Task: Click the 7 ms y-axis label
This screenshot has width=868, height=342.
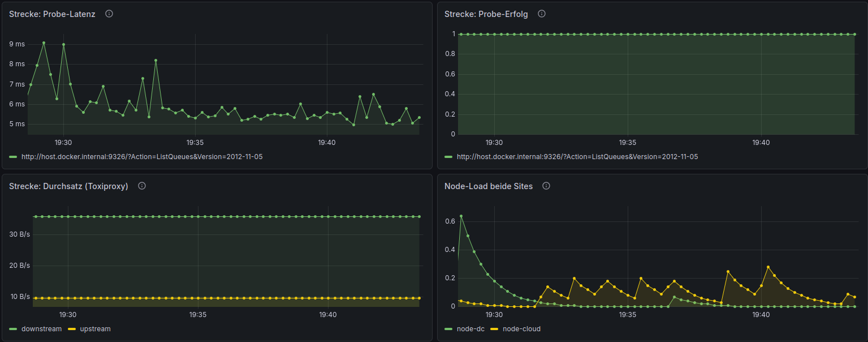Action: tap(17, 84)
